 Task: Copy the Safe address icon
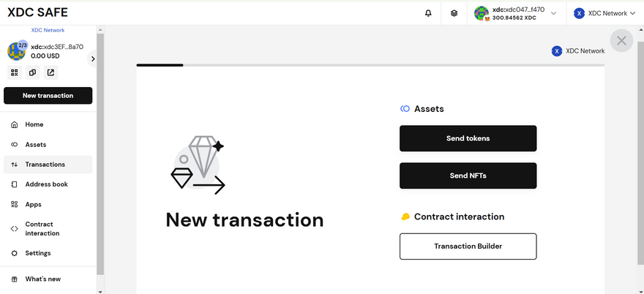coord(32,72)
